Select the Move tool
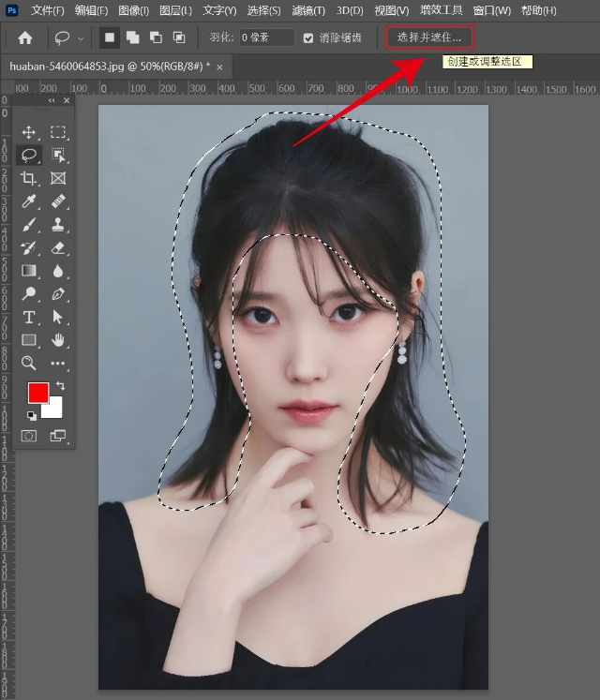Screen dimensions: 600x700 pyautogui.click(x=29, y=132)
